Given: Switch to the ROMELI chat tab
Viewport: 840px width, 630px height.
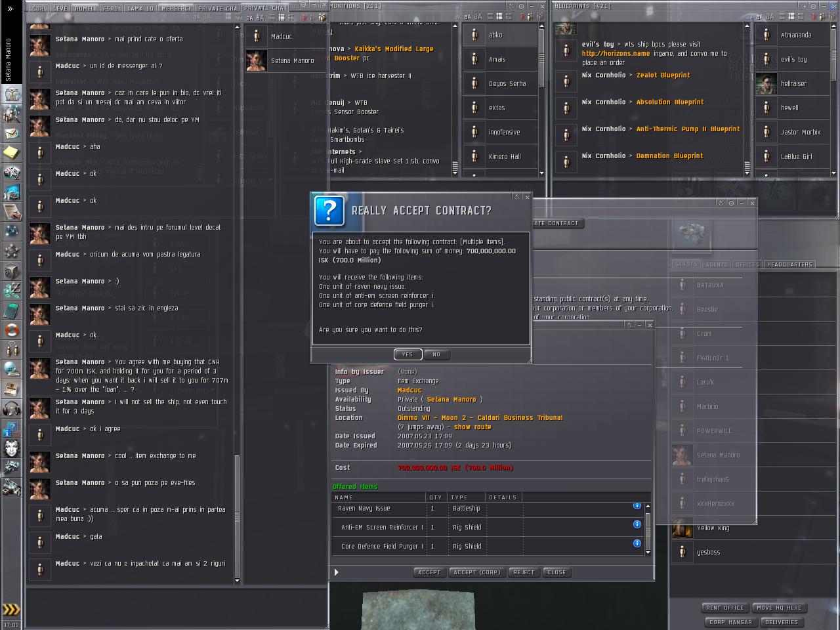Looking at the screenshot, I should [x=85, y=9].
